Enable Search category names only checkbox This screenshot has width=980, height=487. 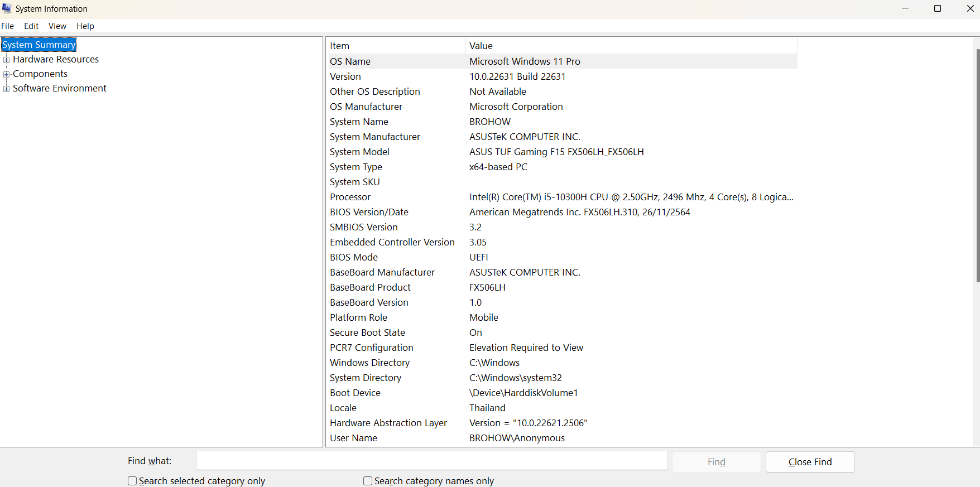pyautogui.click(x=368, y=481)
